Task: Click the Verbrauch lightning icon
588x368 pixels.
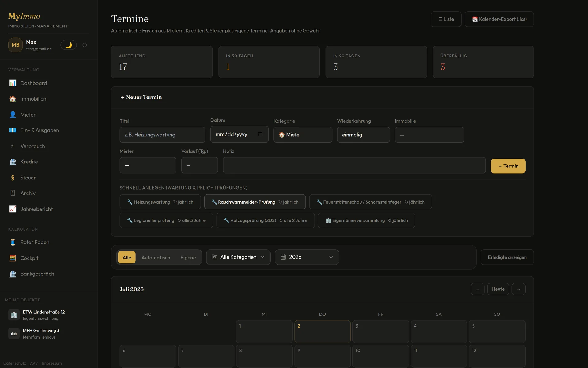Action: (13, 146)
